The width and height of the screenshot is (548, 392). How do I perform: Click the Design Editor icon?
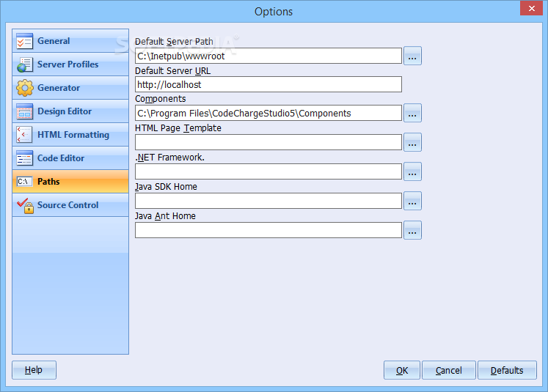pyautogui.click(x=25, y=111)
